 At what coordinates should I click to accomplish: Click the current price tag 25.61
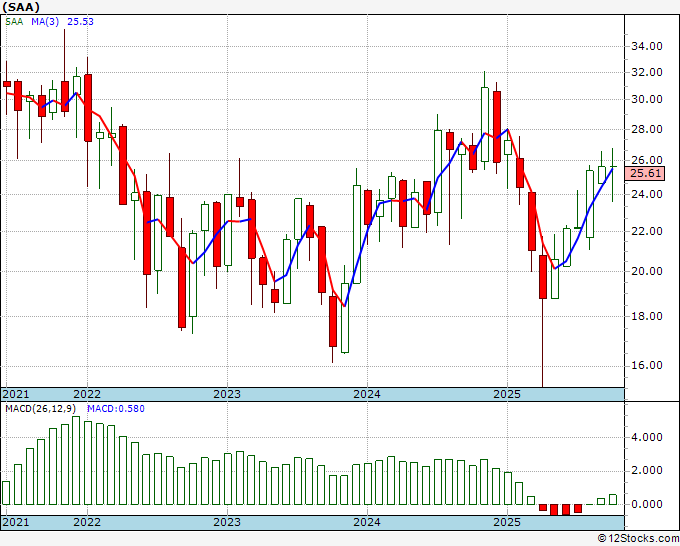(646, 173)
